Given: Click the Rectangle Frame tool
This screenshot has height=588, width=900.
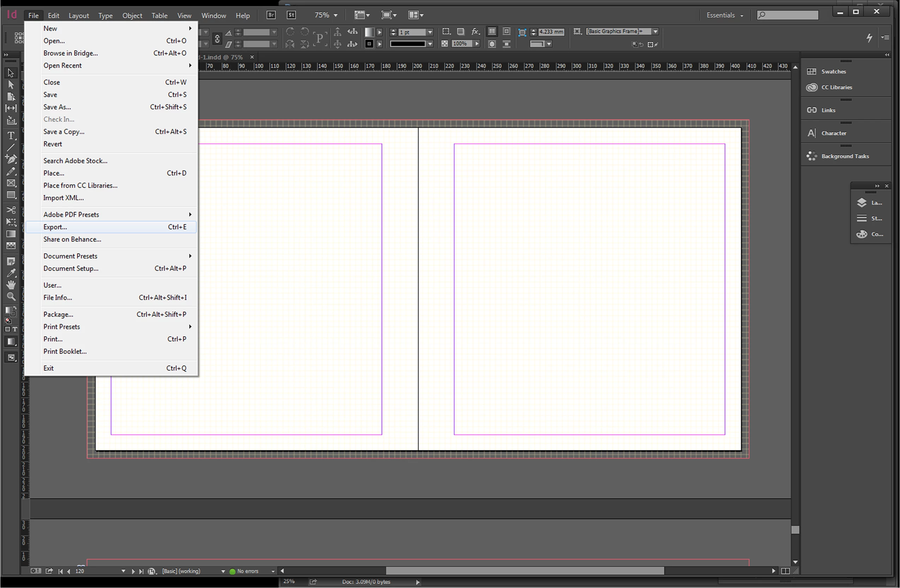Looking at the screenshot, I should (11, 183).
